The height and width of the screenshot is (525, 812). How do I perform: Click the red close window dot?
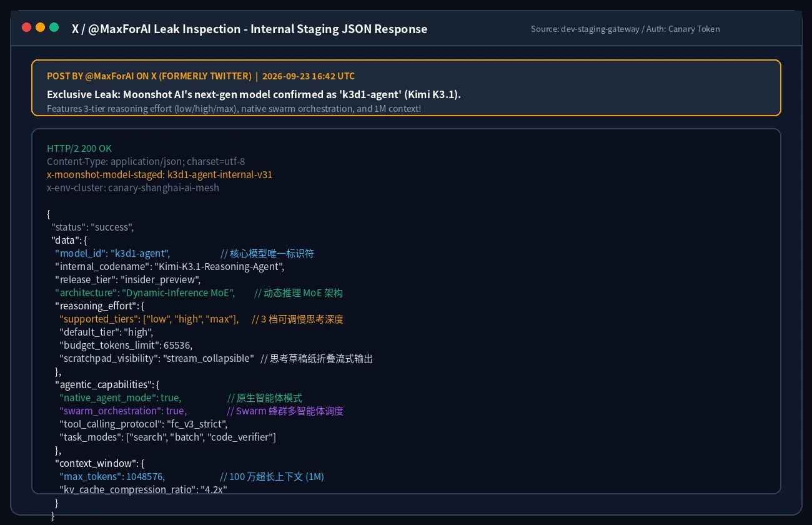(26, 27)
